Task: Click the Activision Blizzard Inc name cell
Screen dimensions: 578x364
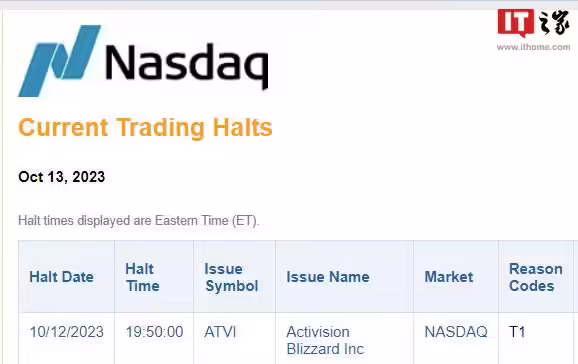Action: (x=325, y=340)
